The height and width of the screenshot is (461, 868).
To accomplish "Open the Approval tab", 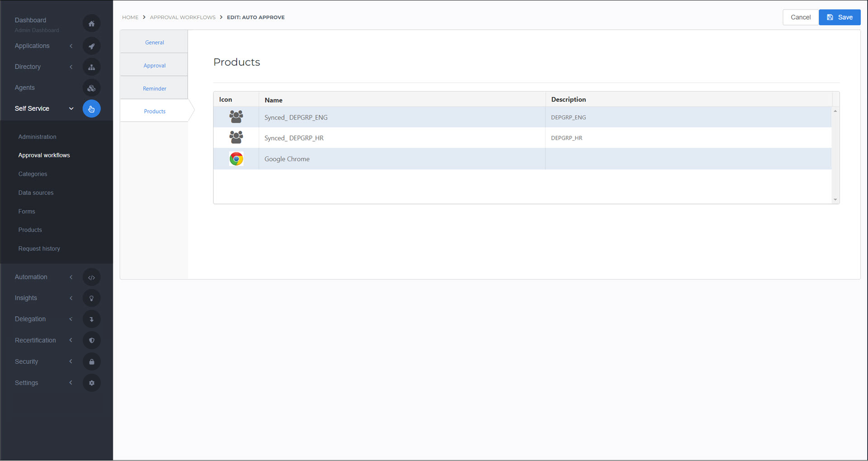I will coord(154,65).
